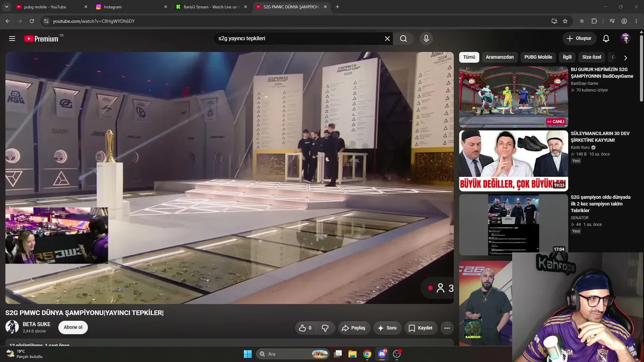Open the Install app icon in address bar
Screen dimensions: 644x362
tap(554, 21)
